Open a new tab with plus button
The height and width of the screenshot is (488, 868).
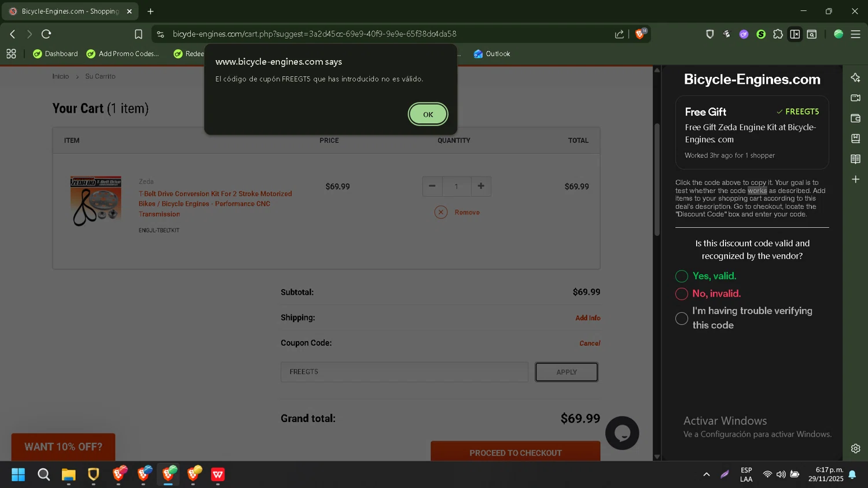(x=150, y=11)
